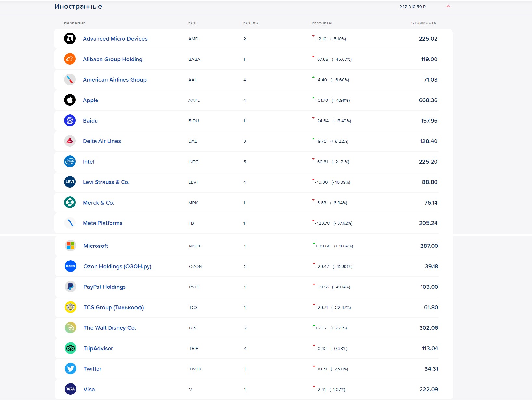Click the Microsoft four-square logo icon
532x401 pixels.
coord(71,246)
